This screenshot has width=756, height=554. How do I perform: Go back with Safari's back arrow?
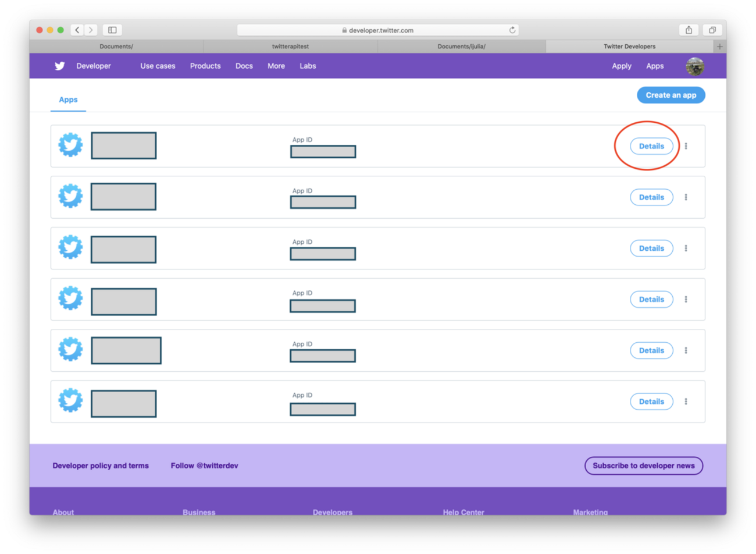pyautogui.click(x=77, y=30)
